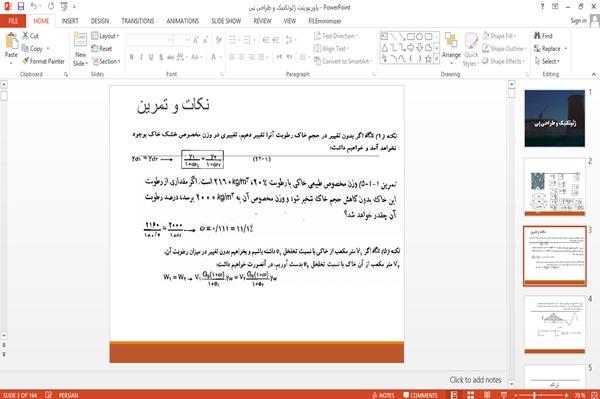Click the Redo icon in the title bar
Image resolution: width=600 pixels, height=399 pixels.
coord(51,7)
